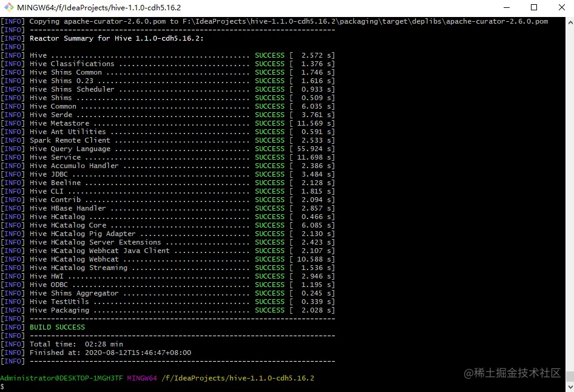Click the scrollbar up arrow
This screenshot has width=574, height=392.
[x=570, y=22]
